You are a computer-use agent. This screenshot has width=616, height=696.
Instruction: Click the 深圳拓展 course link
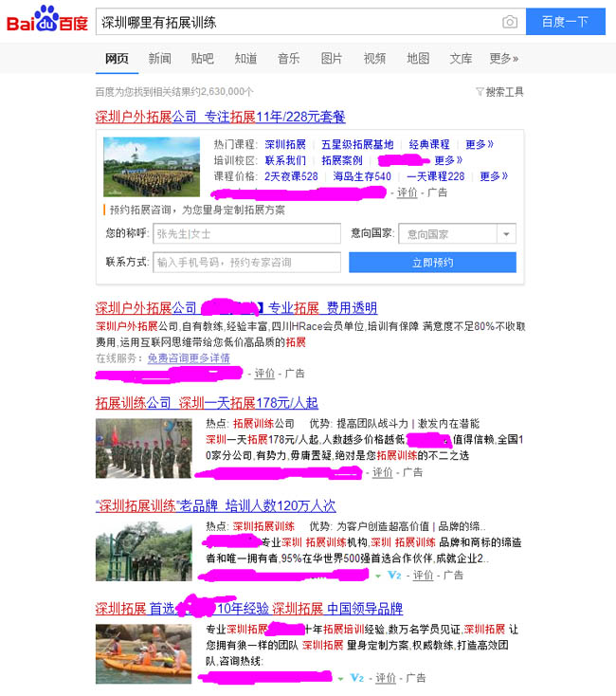coord(285,145)
